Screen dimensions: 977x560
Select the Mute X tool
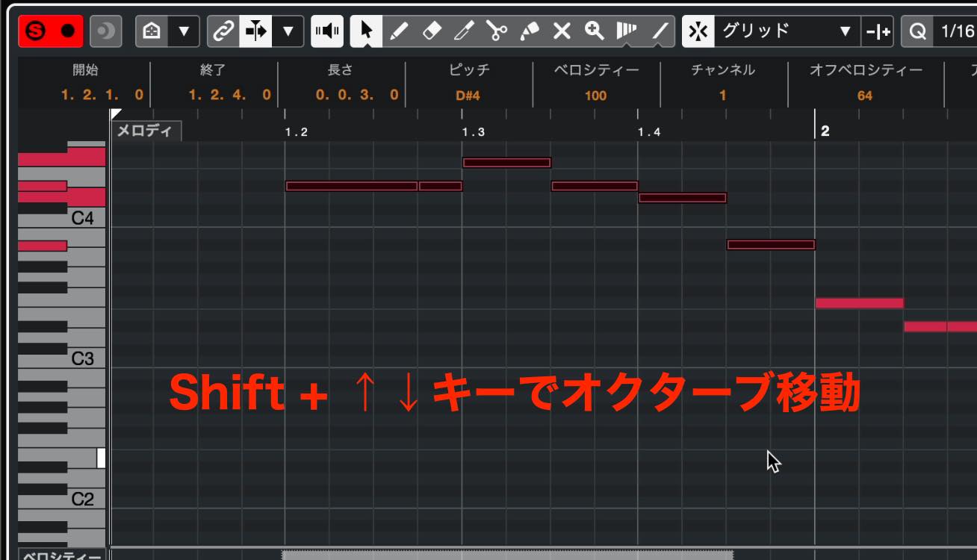coord(562,31)
